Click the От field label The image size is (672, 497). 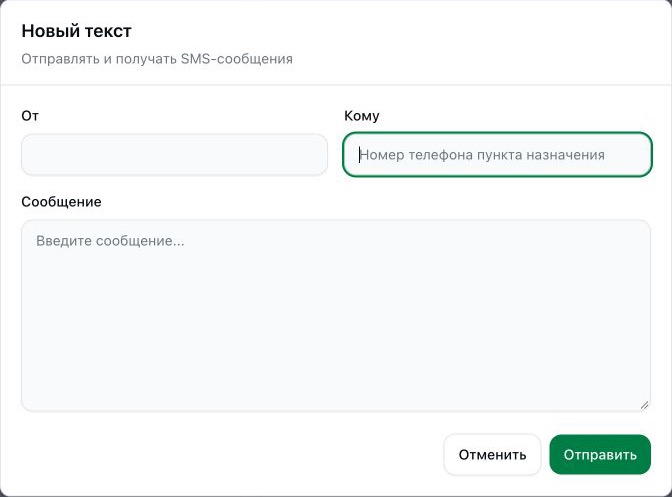click(x=30, y=116)
